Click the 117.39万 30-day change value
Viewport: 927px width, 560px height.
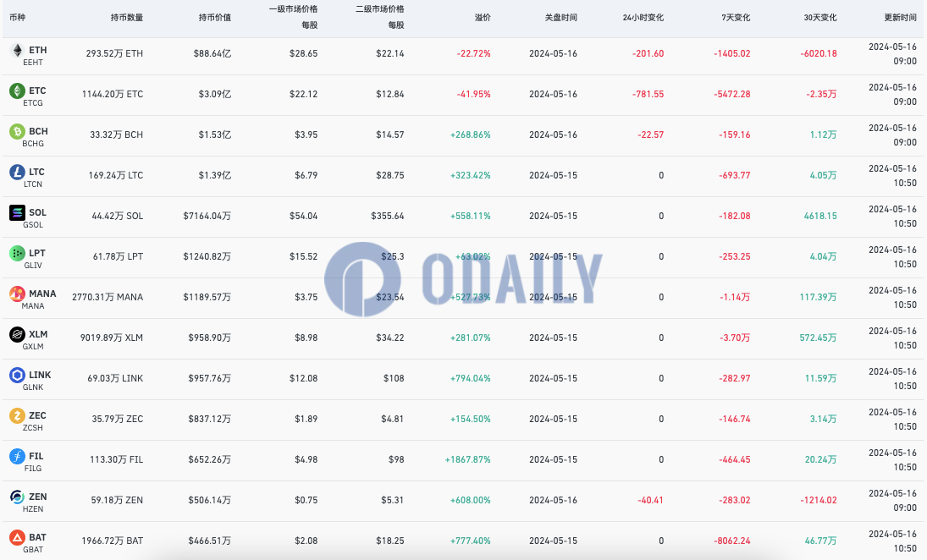coord(819,297)
